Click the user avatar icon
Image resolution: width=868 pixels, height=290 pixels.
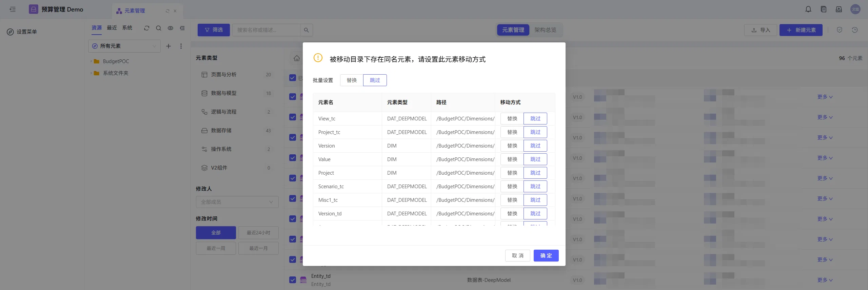(855, 9)
